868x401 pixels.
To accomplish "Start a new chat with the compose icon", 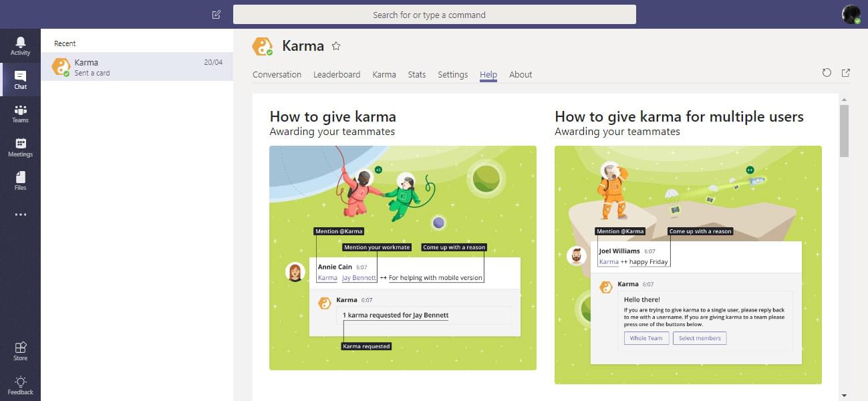I will pyautogui.click(x=215, y=13).
